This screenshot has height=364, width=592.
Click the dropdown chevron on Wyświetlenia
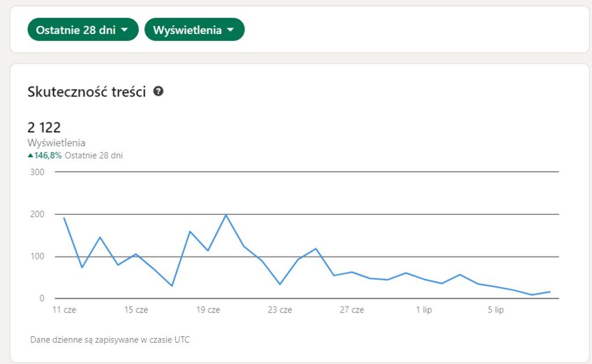coord(232,29)
